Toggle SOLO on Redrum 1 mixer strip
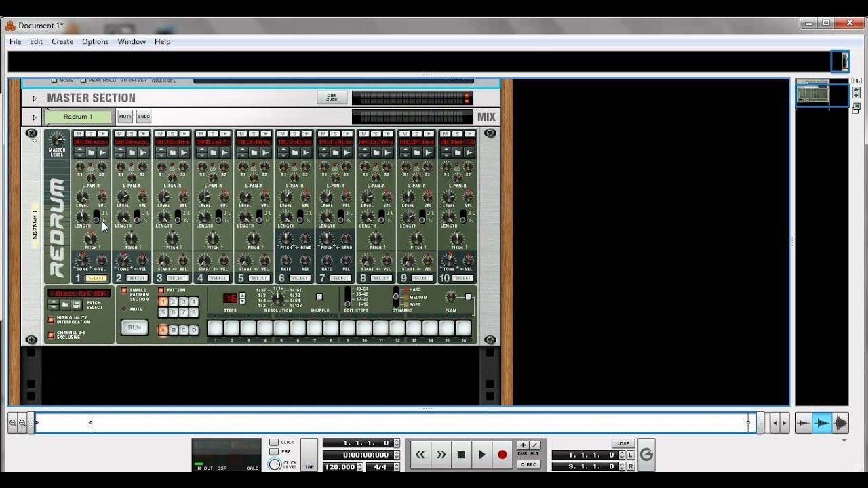The width and height of the screenshot is (868, 488). pos(143,117)
